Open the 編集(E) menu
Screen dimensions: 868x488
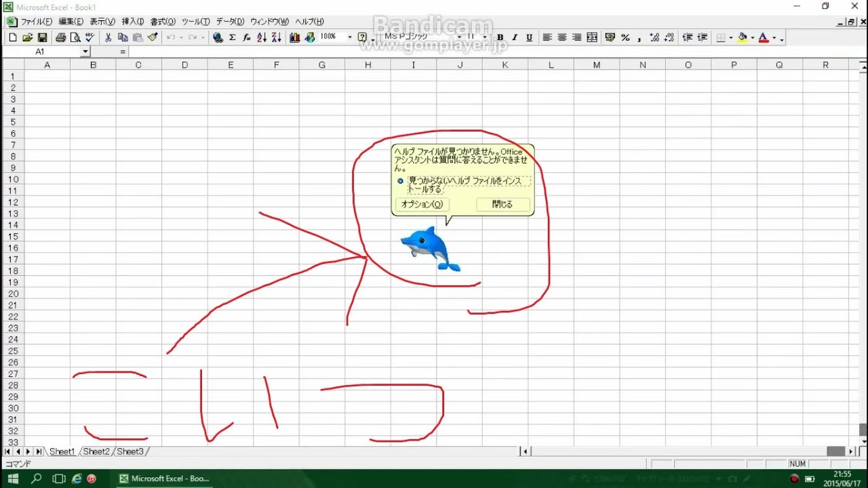(x=71, y=22)
